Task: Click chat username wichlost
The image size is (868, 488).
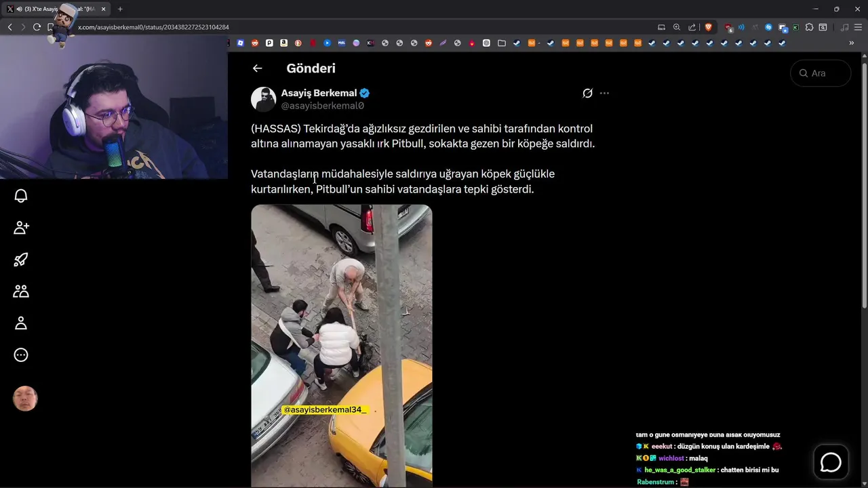Action: 671,458
